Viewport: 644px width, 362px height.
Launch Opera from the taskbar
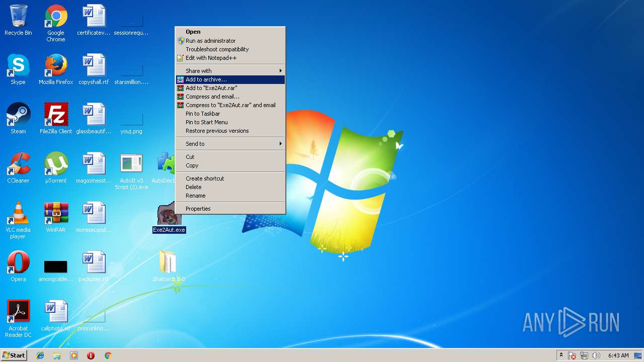(91, 355)
